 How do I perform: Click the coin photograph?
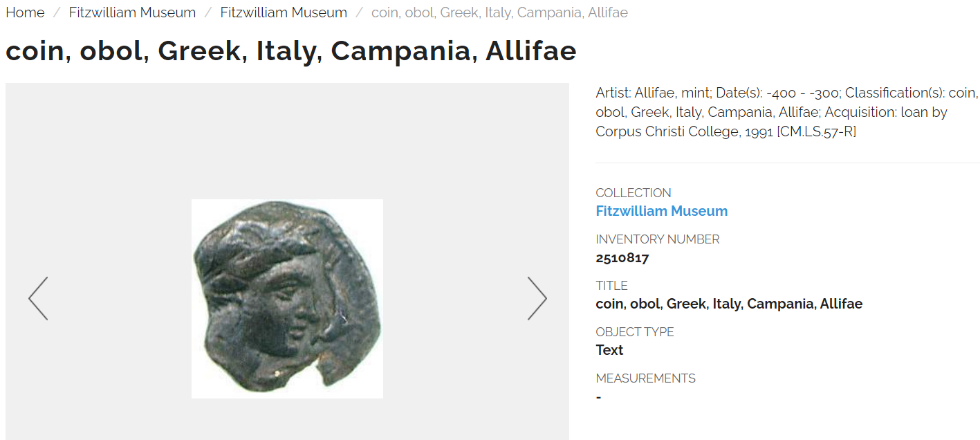[x=287, y=298]
